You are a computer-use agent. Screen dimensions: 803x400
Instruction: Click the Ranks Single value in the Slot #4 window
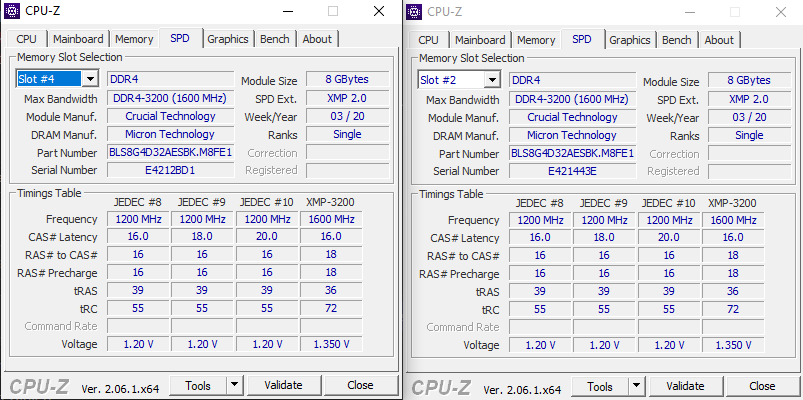tap(347, 134)
